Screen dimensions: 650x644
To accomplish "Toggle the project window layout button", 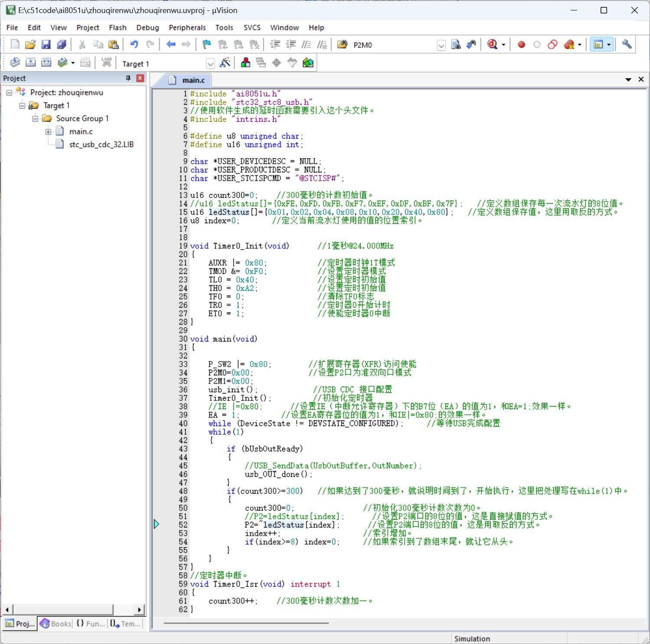I will [x=598, y=44].
